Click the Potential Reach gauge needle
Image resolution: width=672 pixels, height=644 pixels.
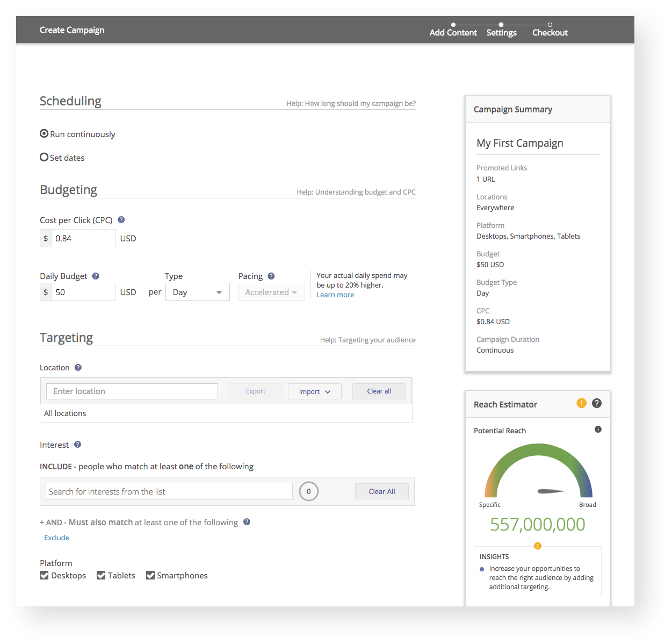click(550, 491)
